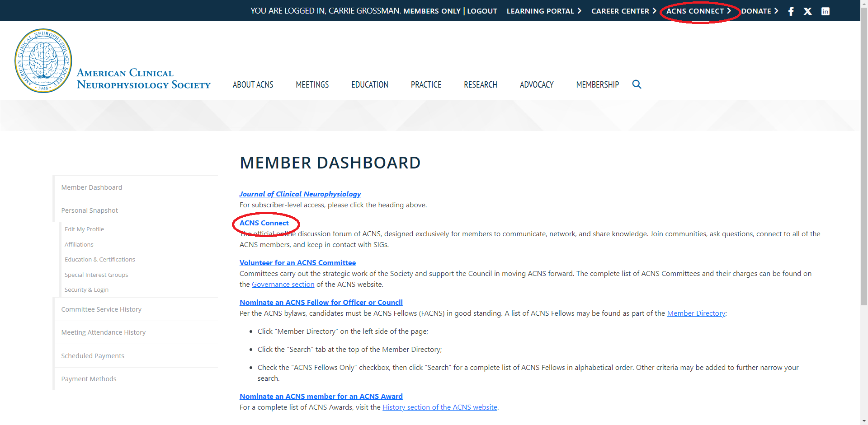
Task: Open Edit My Profile
Action: (84, 229)
